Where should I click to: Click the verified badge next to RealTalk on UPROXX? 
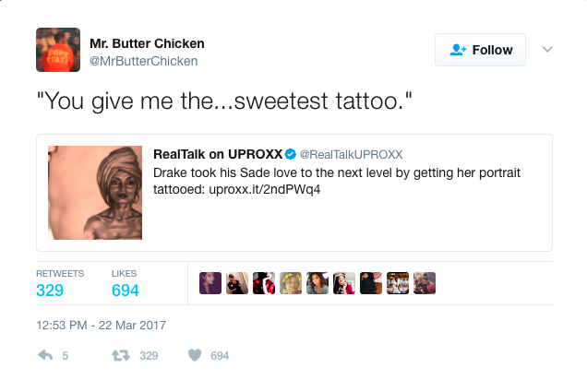[290, 153]
